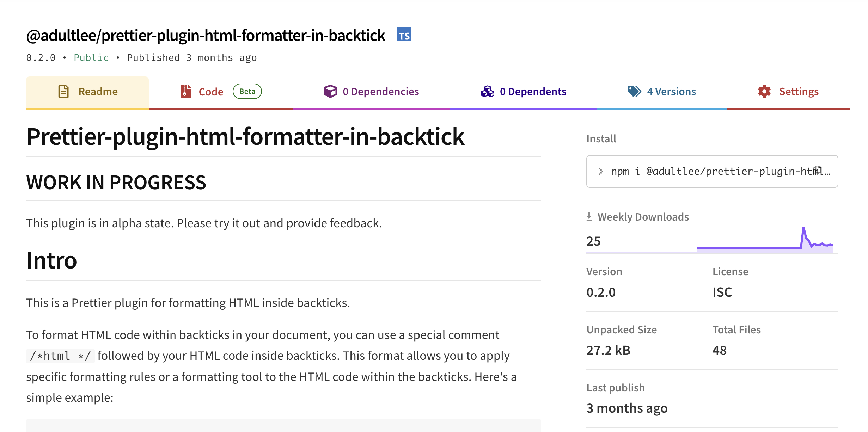Screen dimensions: 868x432
Task: Click the Code zip file icon
Action: tap(186, 92)
